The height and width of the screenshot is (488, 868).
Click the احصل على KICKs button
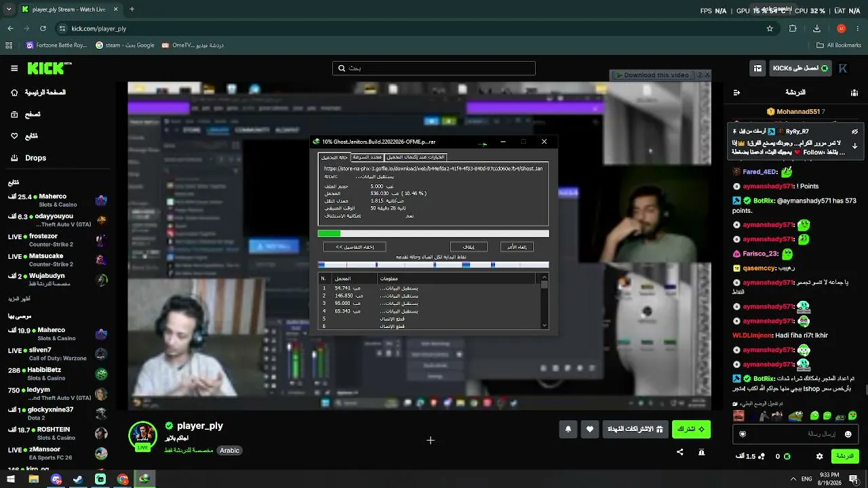click(800, 68)
